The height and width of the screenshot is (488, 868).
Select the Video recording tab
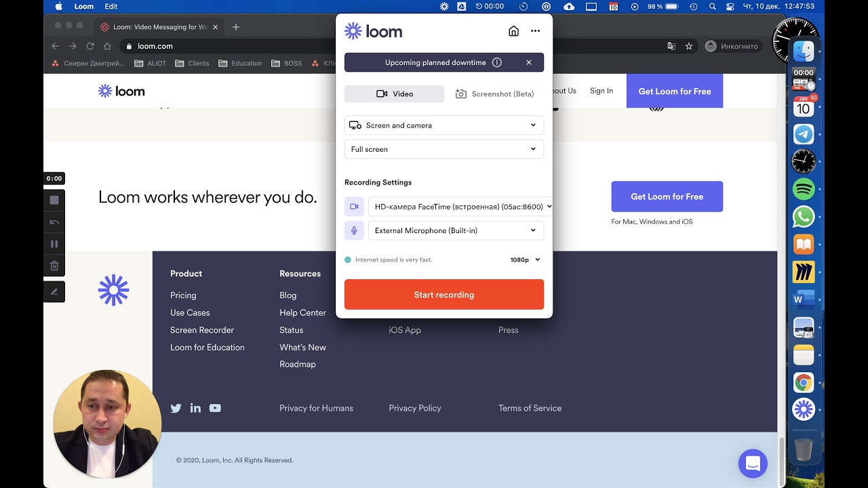pyautogui.click(x=394, y=94)
